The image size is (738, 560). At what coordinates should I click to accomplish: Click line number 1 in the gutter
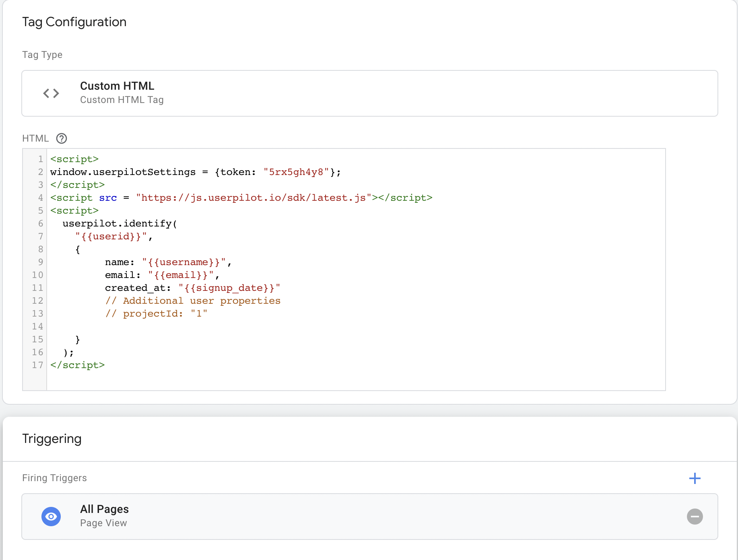[x=41, y=159]
